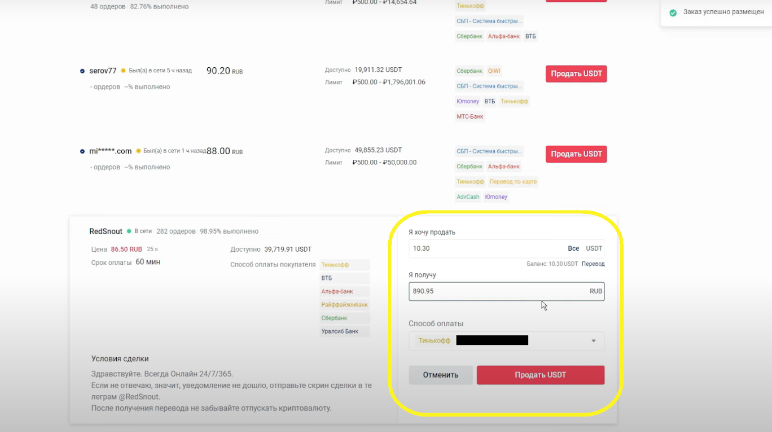This screenshot has height=432, width=772.
Task: Click mi*****.com's yellow last-seen status dot
Action: 138,151
